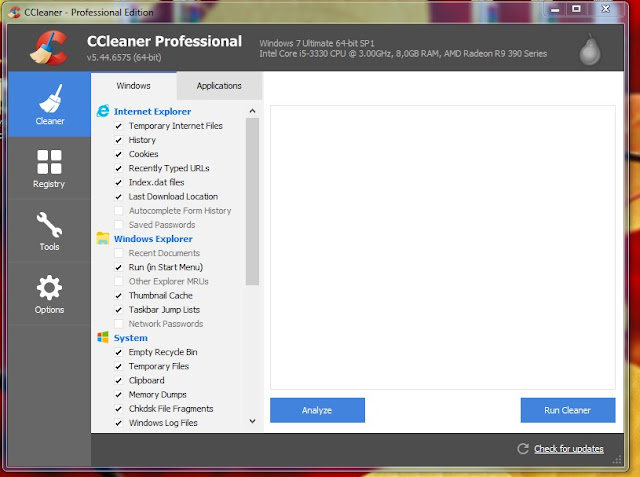Click the refresh icon beside Check for updates
Viewport: 640px width, 477px height.
523,449
